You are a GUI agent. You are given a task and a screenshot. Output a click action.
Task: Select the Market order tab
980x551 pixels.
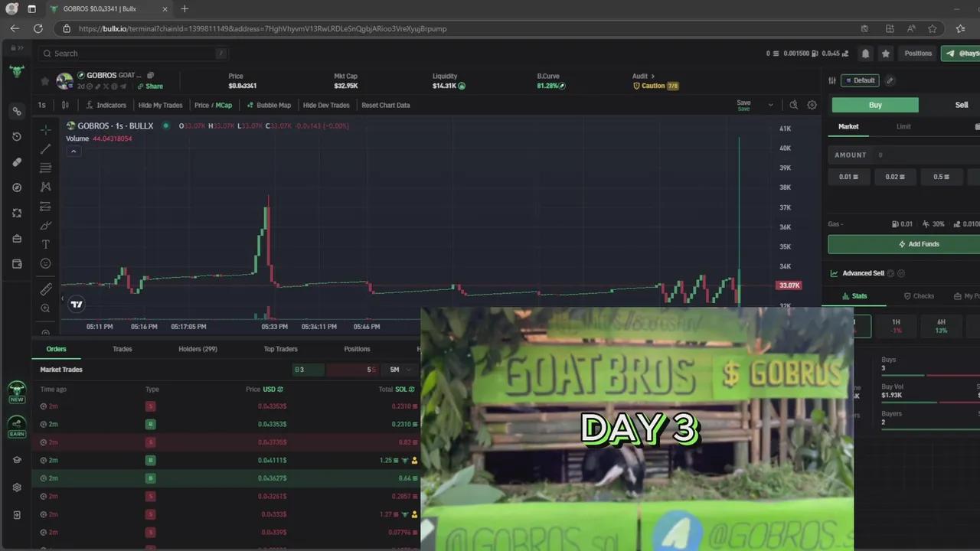click(848, 126)
